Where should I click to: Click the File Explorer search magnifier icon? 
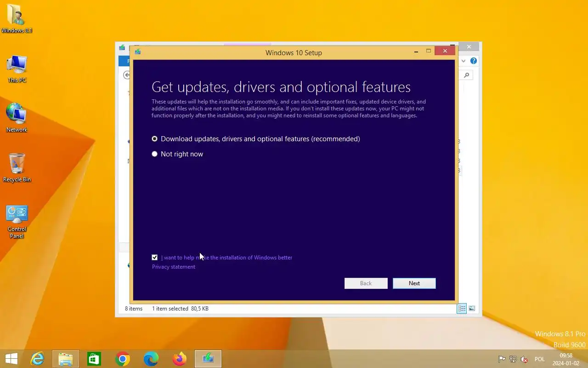tap(467, 75)
